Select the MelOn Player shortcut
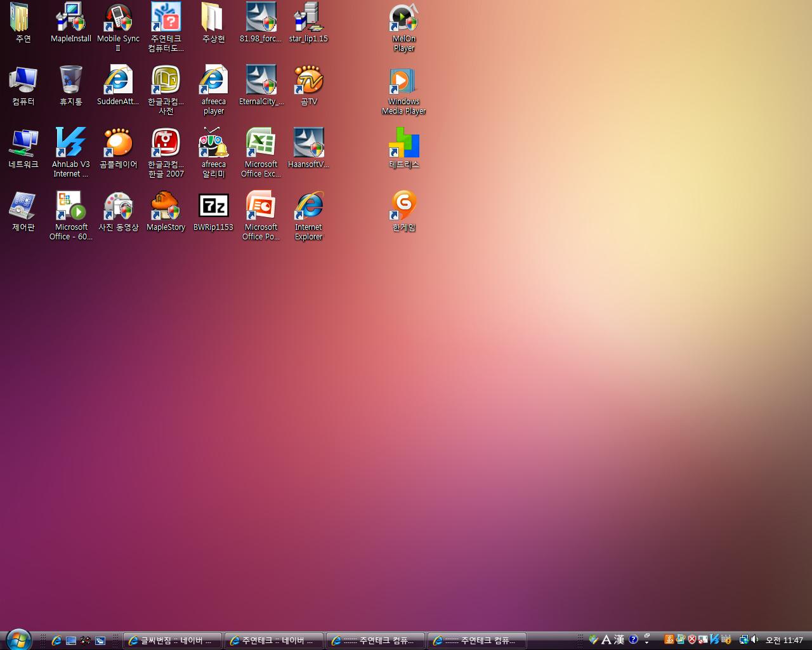Image resolution: width=812 pixels, height=650 pixels. (403, 27)
